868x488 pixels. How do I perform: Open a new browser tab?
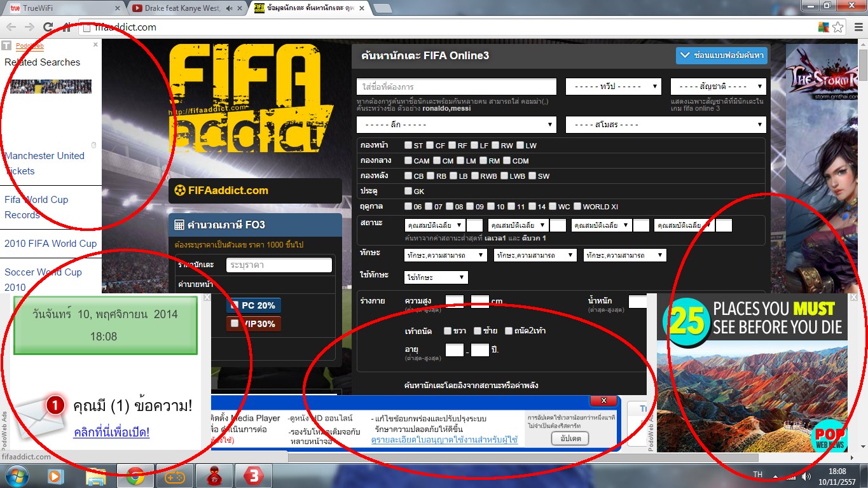[x=383, y=8]
